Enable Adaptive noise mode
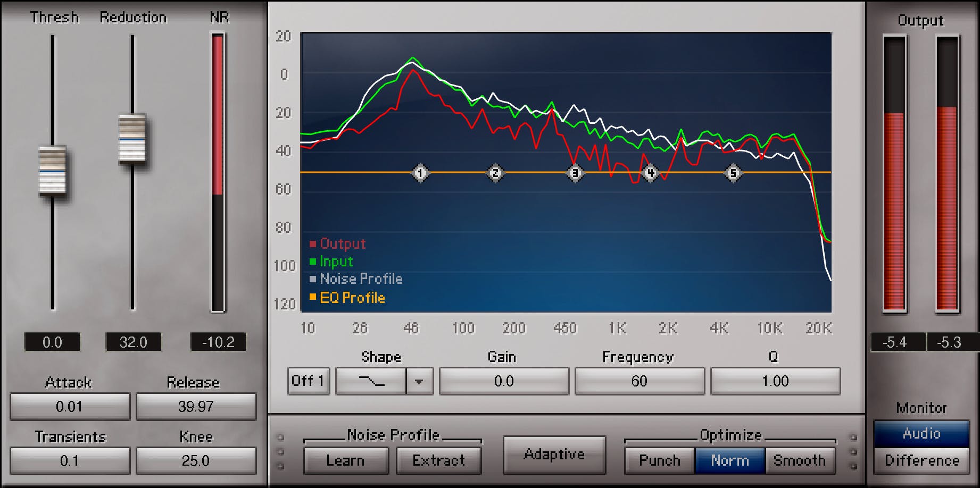This screenshot has width=980, height=488. [554, 455]
